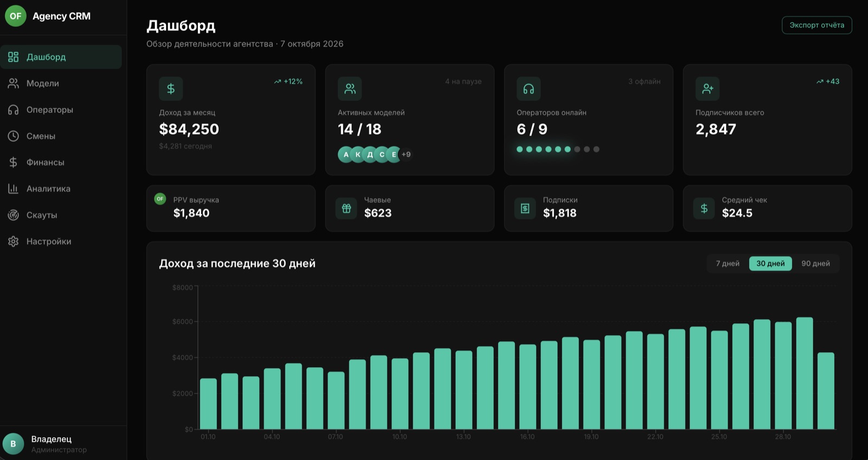Click the $4,281 сегодня text
868x460 pixels.
tap(186, 146)
